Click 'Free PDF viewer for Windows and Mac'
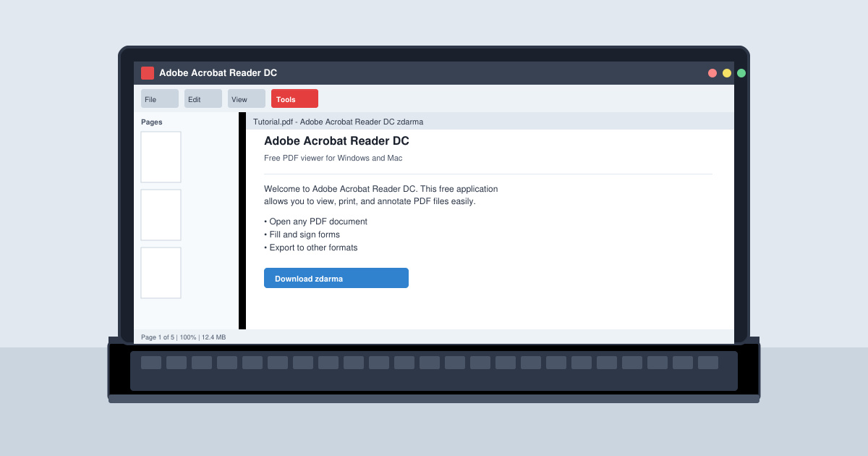868x456 pixels. coord(333,158)
